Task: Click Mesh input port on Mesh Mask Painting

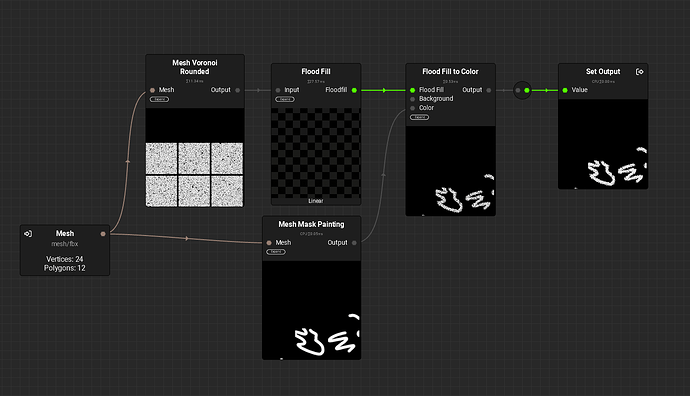Action: (x=269, y=243)
